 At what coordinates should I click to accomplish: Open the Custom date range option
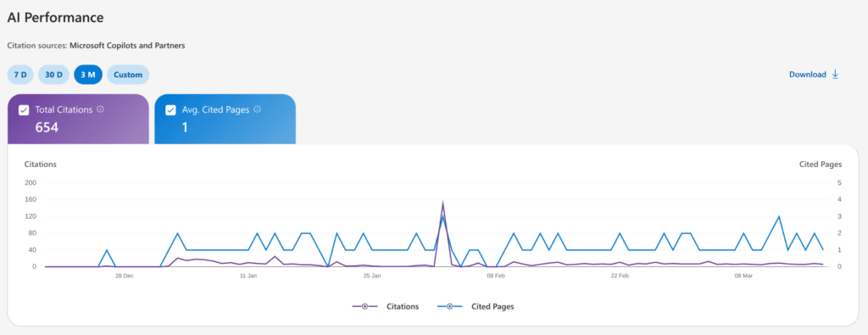(128, 75)
